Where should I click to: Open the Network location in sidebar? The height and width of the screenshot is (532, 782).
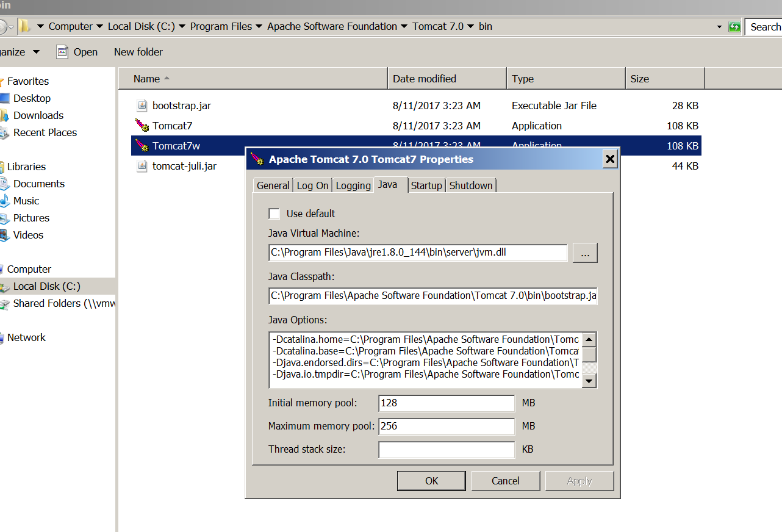(26, 337)
